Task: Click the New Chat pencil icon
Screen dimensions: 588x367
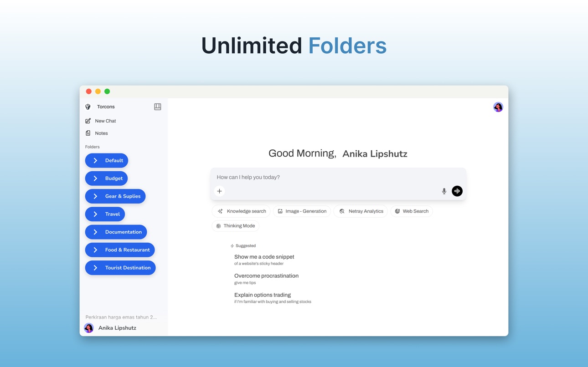Action: (88, 121)
